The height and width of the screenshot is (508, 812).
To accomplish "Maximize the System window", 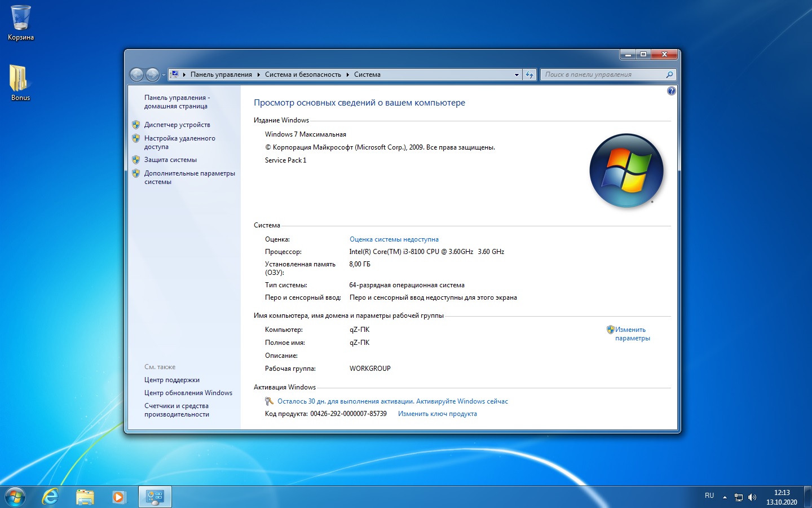I will [x=643, y=54].
